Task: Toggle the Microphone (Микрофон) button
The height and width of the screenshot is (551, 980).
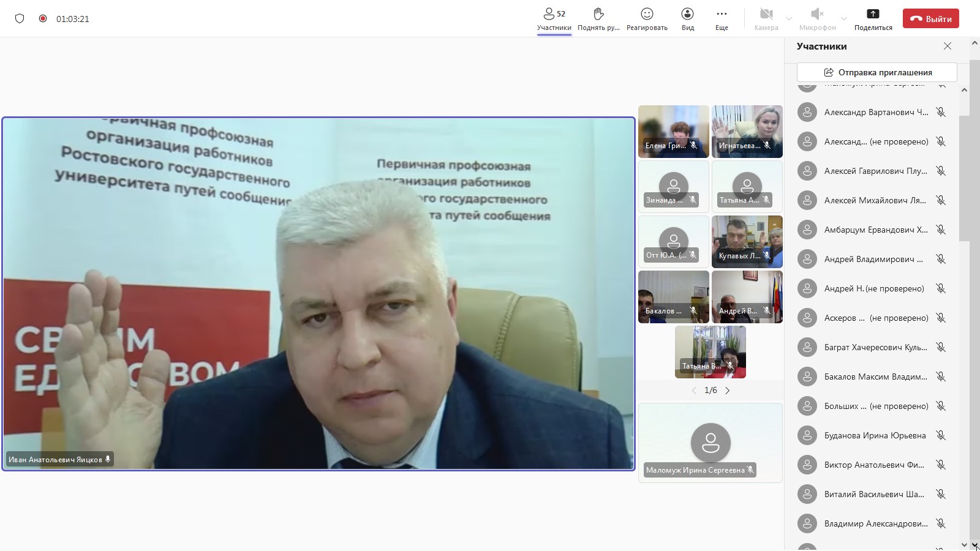Action: [x=817, y=18]
